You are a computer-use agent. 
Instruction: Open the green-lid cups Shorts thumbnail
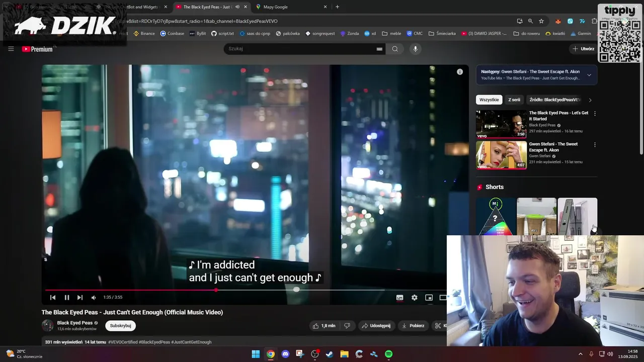(536, 216)
